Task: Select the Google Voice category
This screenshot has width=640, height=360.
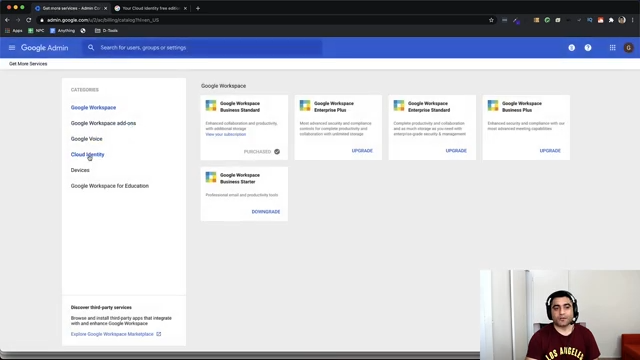Action: pyautogui.click(x=87, y=139)
